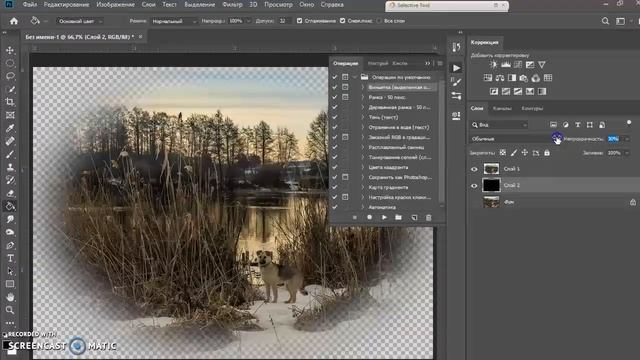Open the search icon in options bar
Image resolution: width=640 pixels, height=360 pixels.
click(605, 21)
